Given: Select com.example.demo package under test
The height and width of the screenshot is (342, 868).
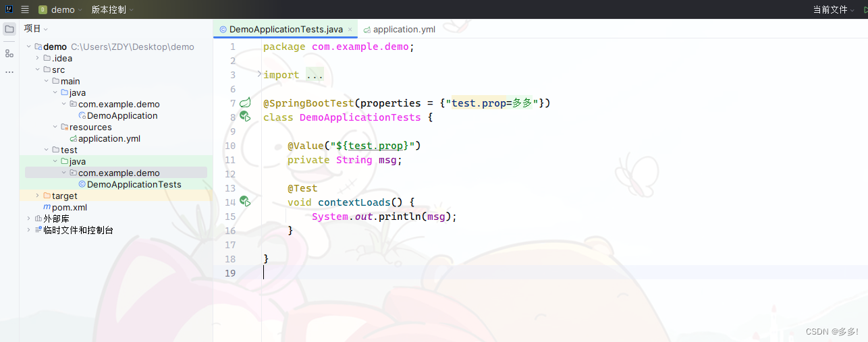Looking at the screenshot, I should (x=119, y=173).
